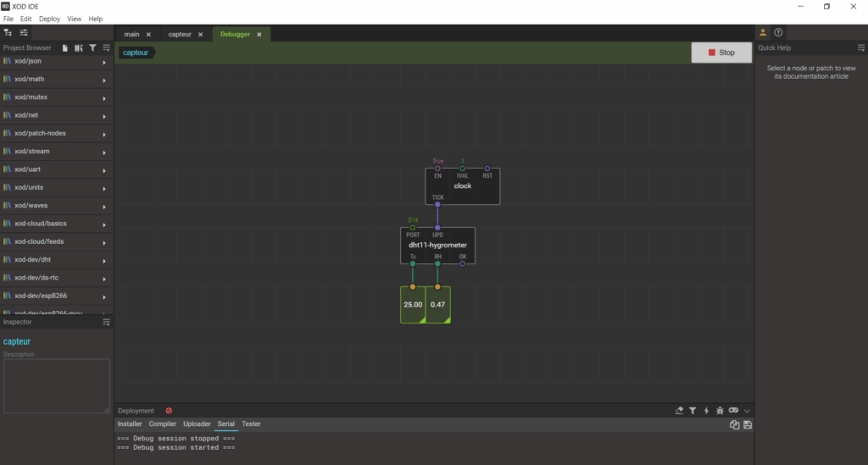Select the watch node showing 0.47

(438, 305)
